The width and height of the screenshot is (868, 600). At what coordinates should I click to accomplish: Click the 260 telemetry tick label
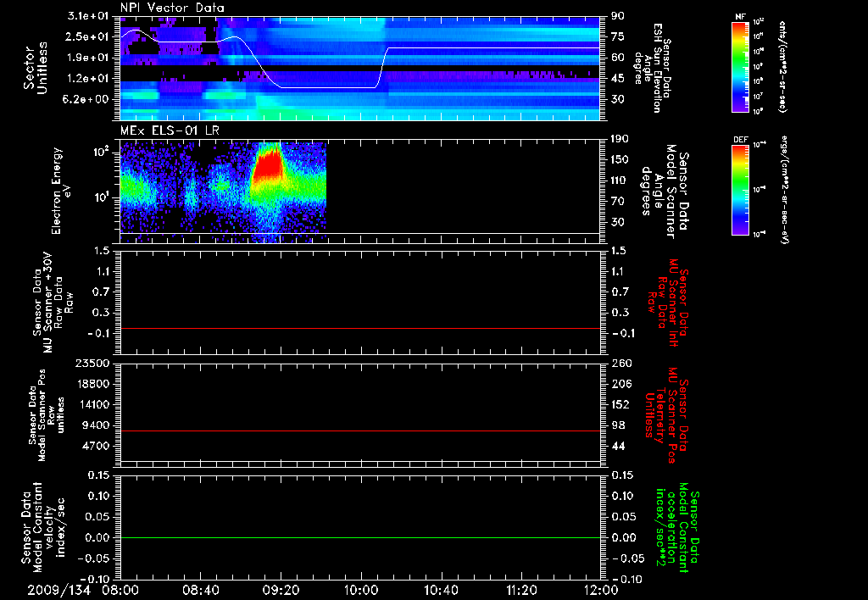(620, 363)
